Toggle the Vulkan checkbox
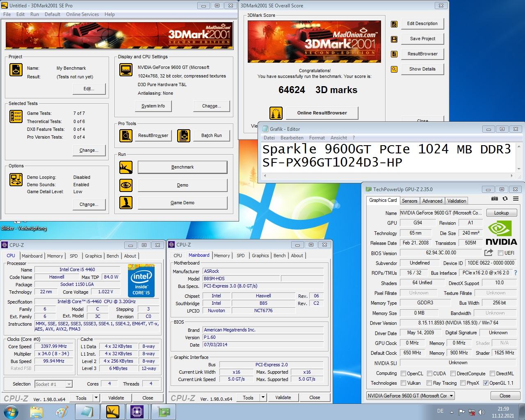The width and height of the screenshot is (525, 420). tap(404, 383)
